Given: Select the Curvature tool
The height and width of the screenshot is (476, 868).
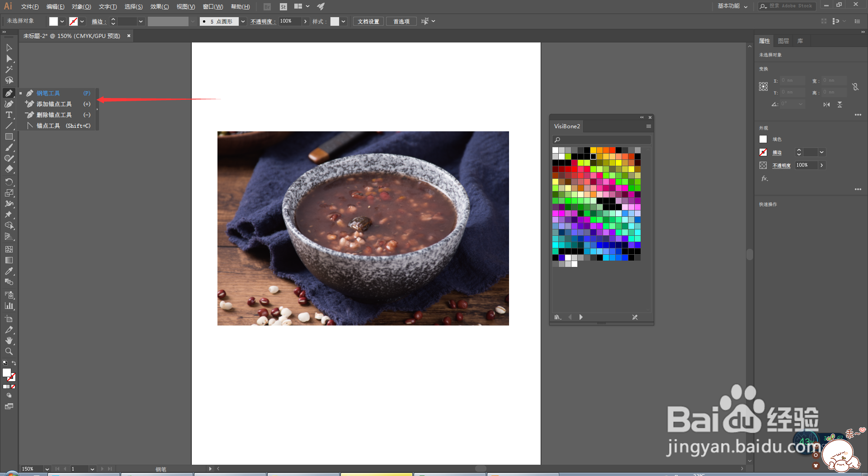Looking at the screenshot, I should click(x=9, y=104).
